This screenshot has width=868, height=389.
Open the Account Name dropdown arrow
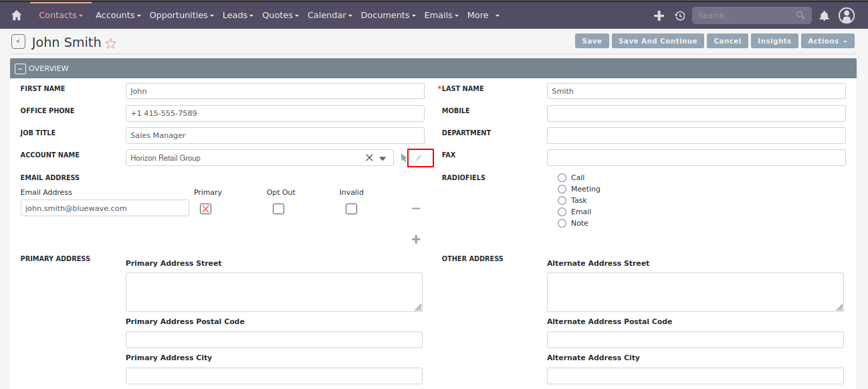(383, 159)
